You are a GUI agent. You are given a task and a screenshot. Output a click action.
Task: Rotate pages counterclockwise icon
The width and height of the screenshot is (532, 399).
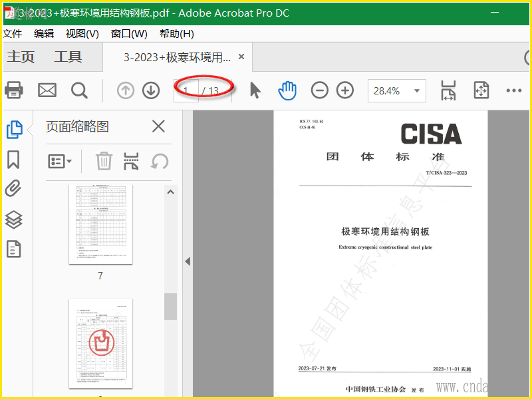(160, 161)
